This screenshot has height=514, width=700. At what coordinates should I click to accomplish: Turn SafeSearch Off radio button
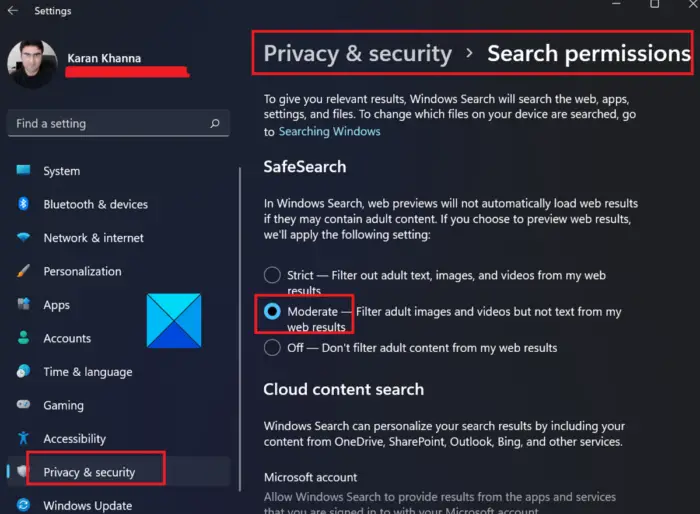[x=272, y=347]
